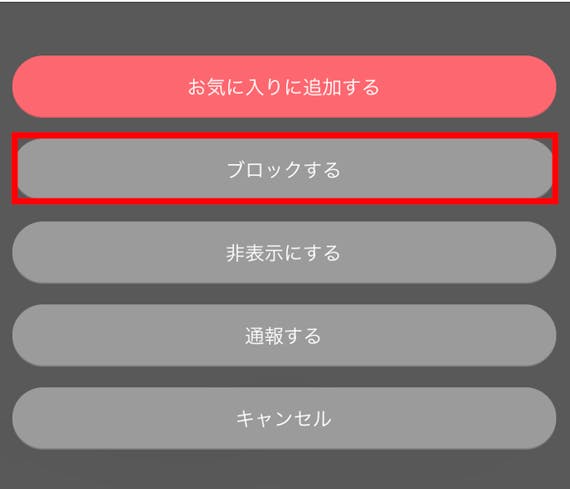Screen dimensions: 570x489
Task: Tap the お気に入りに追加する button
Action: [284, 87]
